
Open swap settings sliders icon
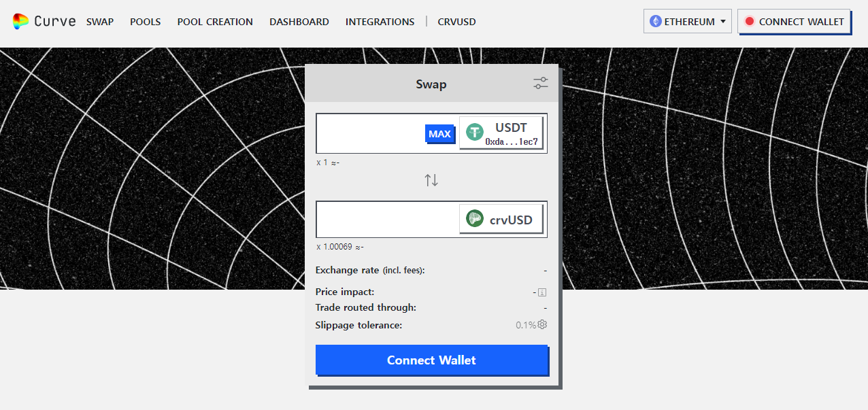coord(541,84)
